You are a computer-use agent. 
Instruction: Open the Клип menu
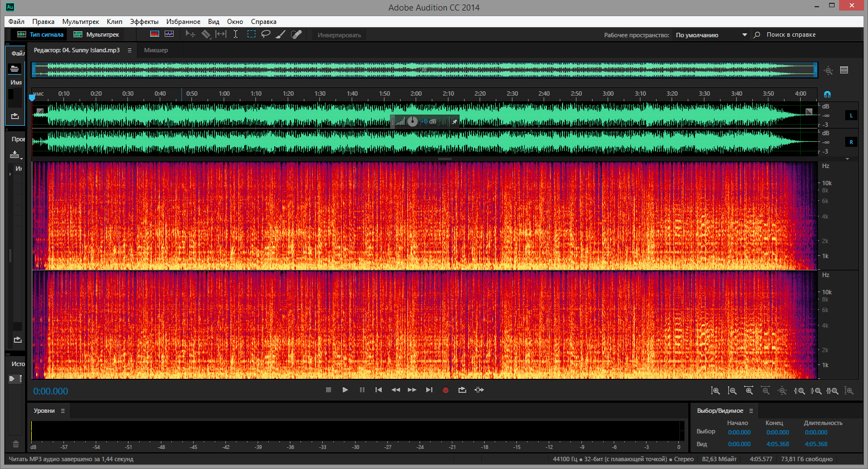(115, 22)
